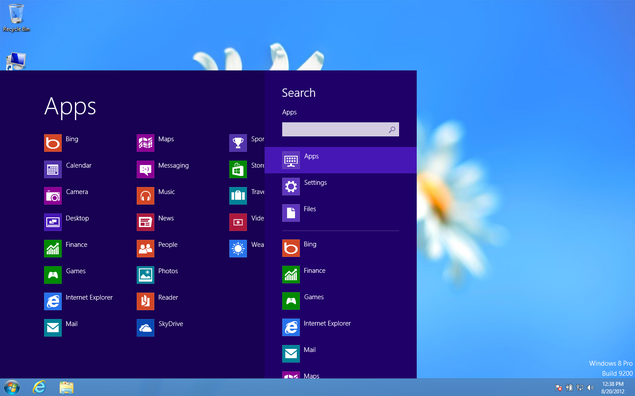Open the Action Center flag icon
Viewport: 635px width, 396px height.
point(559,388)
